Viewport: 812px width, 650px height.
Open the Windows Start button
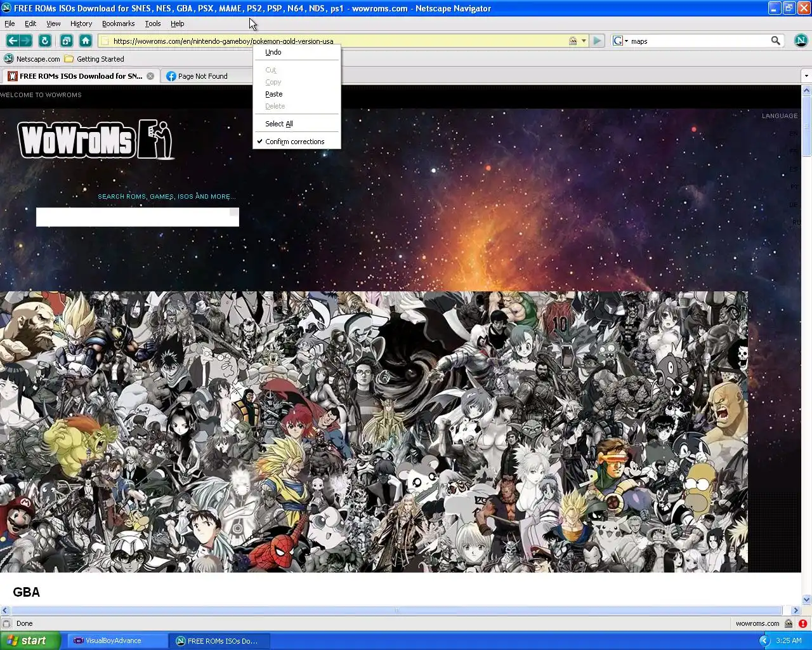coord(30,640)
